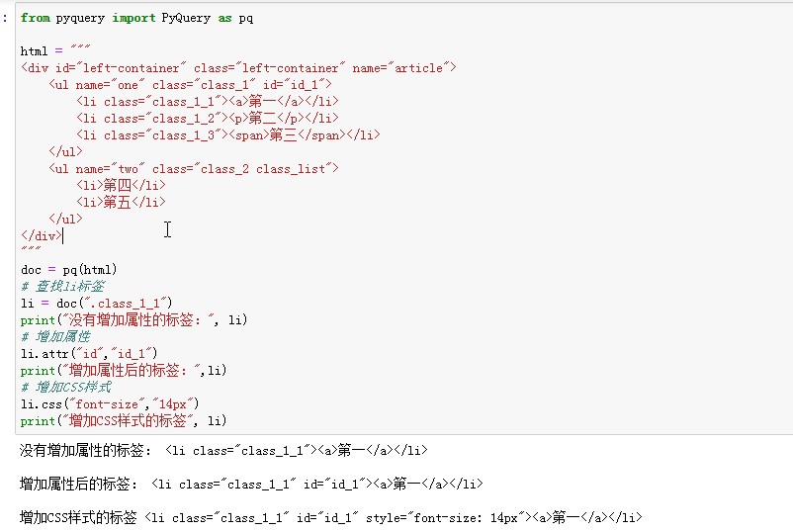
Task: Click the doc = pq(html) line
Action: pos(68,269)
